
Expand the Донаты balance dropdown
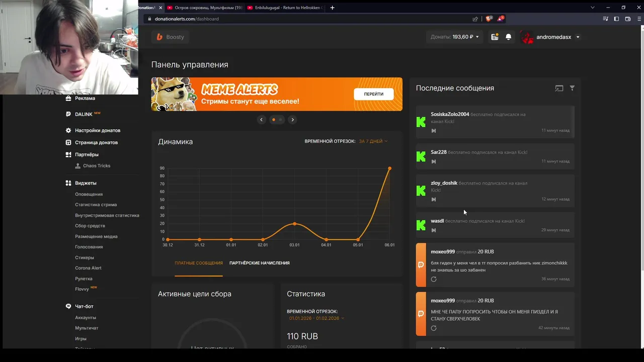[455, 37]
